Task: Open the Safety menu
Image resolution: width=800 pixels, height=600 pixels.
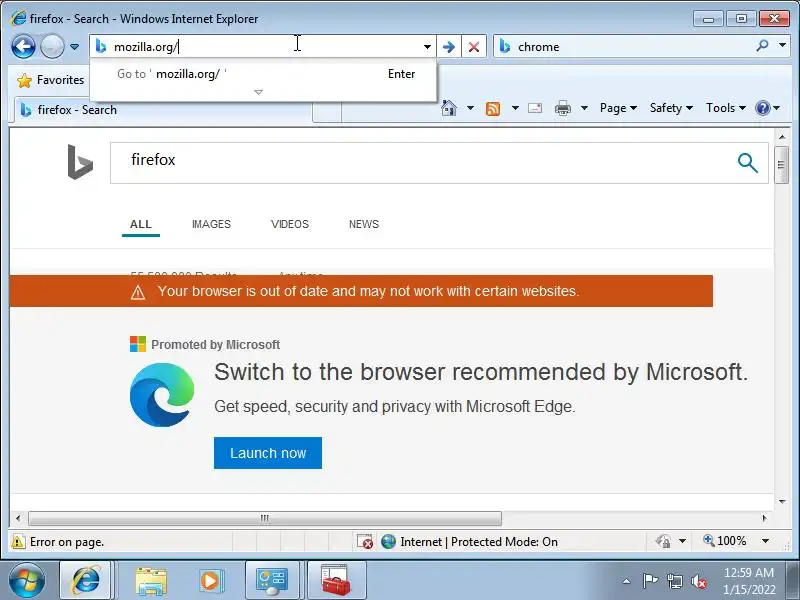Action: point(671,108)
